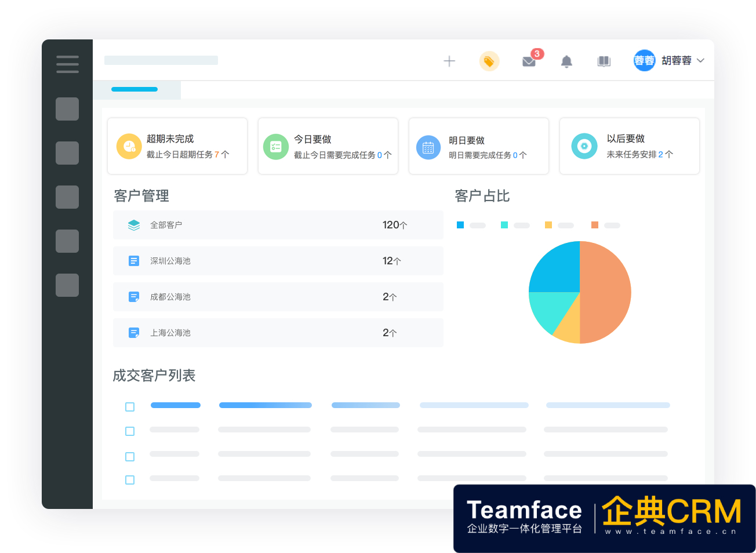
Task: Tick the header checkbox in 成交客户列表
Action: click(x=130, y=407)
